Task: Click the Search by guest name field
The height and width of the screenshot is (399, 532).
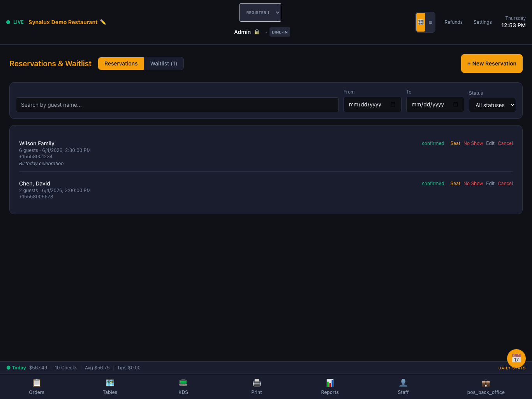Action: click(x=177, y=105)
